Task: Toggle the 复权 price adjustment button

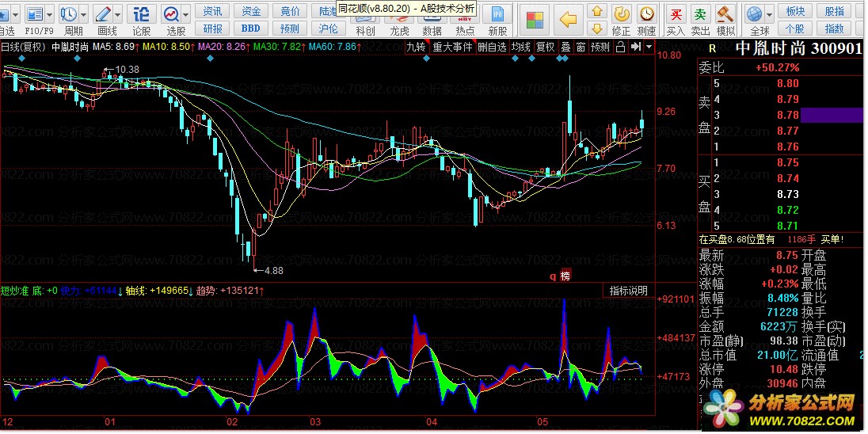Action: tap(546, 47)
